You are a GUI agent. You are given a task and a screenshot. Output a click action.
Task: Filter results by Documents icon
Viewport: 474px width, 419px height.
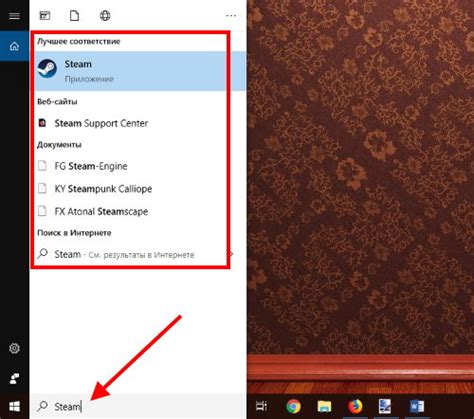point(75,15)
